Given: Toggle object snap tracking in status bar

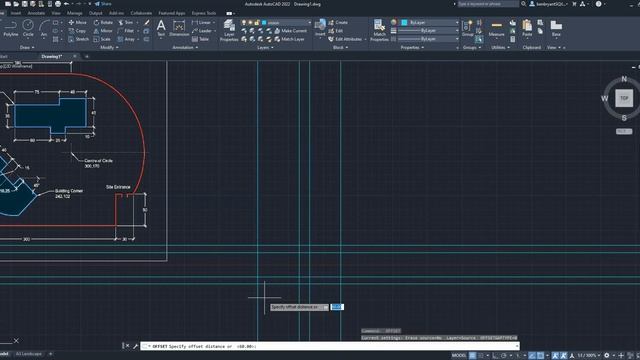Looking at the screenshot, I should (532, 356).
